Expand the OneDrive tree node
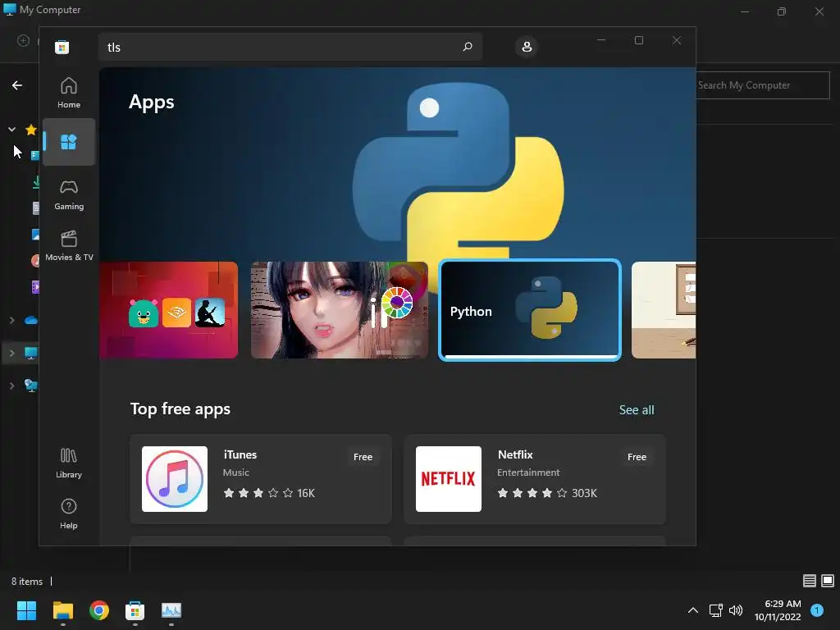 (11, 321)
